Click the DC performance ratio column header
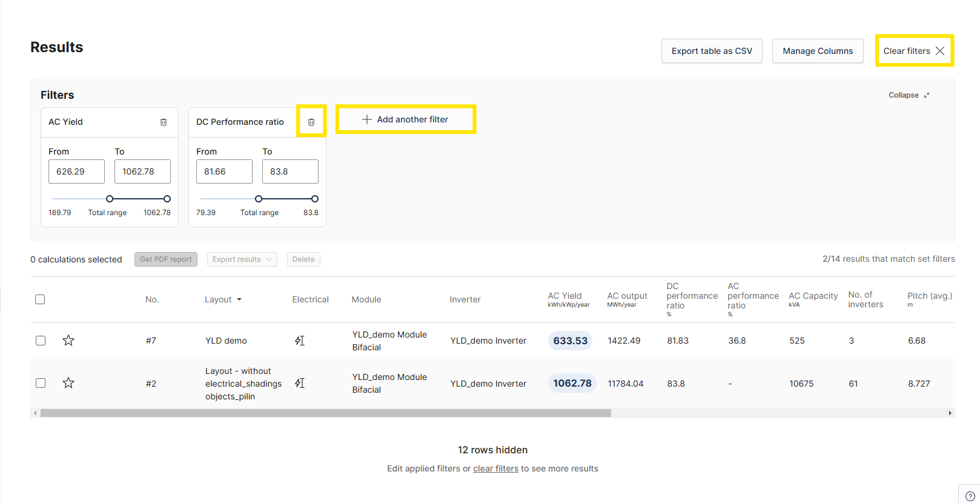 pyautogui.click(x=692, y=299)
